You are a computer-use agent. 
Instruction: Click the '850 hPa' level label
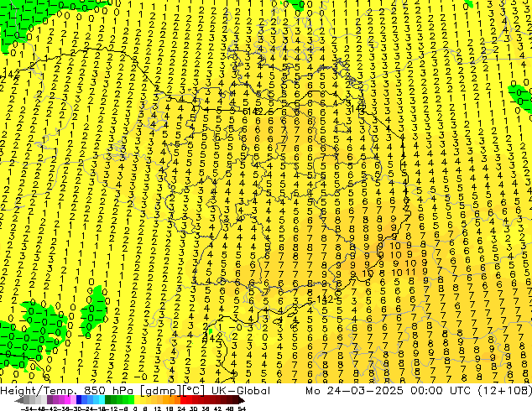(x=108, y=391)
